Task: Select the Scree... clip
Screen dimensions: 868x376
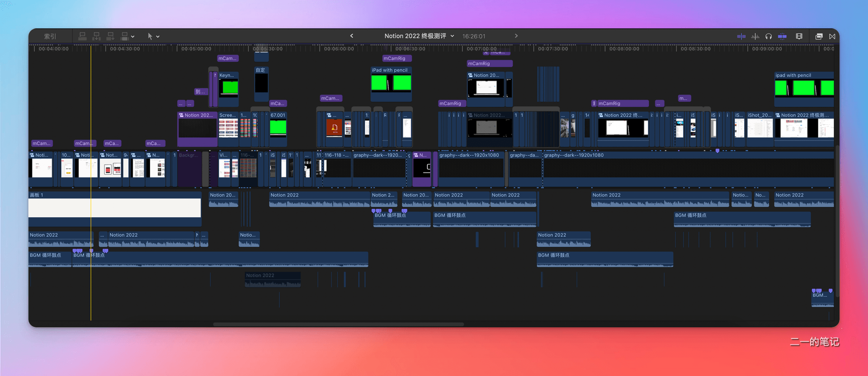Action: [x=228, y=129]
